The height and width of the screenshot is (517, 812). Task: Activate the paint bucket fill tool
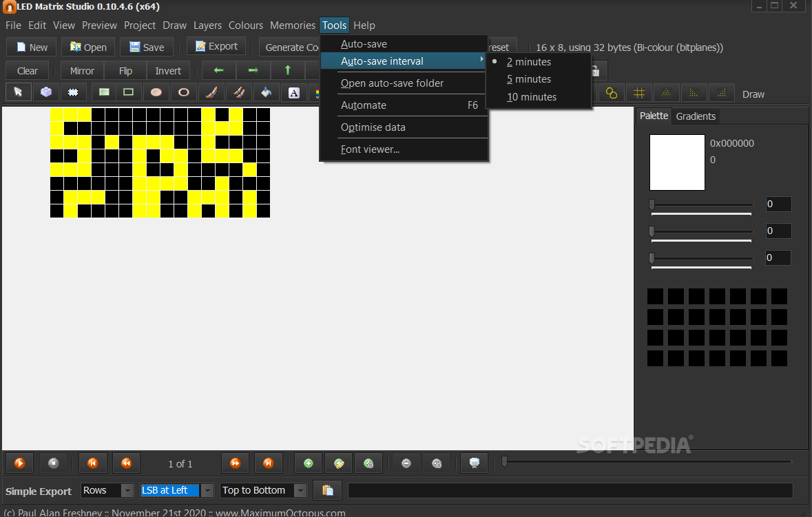pyautogui.click(x=266, y=92)
